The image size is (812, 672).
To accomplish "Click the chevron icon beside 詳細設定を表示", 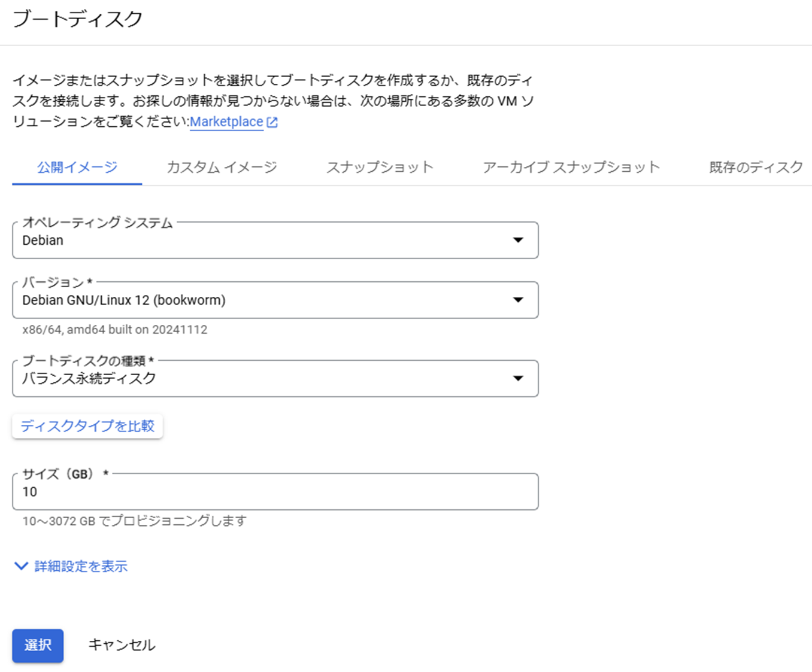I will [x=21, y=566].
